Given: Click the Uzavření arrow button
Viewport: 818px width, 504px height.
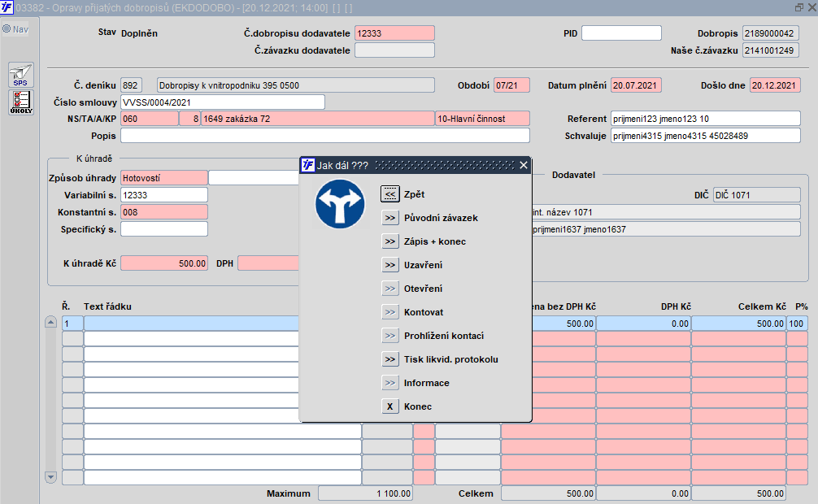Looking at the screenshot, I should 390,265.
